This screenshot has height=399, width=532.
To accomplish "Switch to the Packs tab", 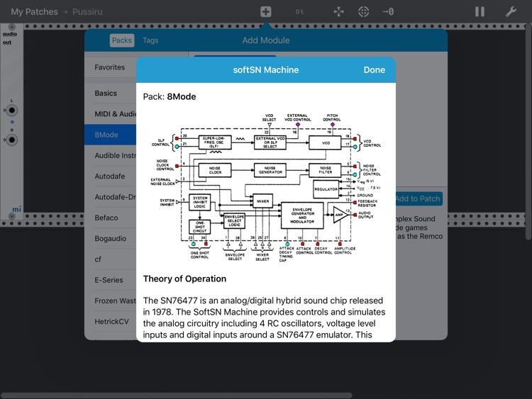I will point(122,40).
